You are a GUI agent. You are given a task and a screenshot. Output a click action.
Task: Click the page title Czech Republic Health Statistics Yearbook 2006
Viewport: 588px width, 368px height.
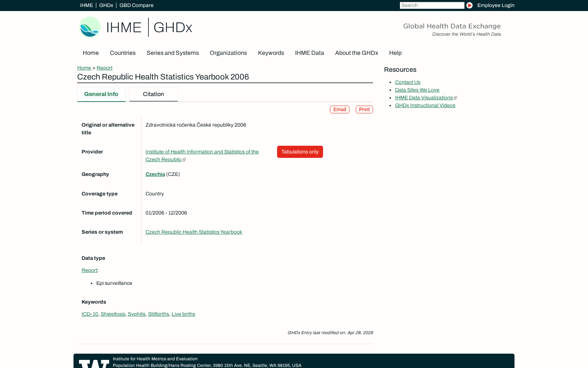pos(163,77)
